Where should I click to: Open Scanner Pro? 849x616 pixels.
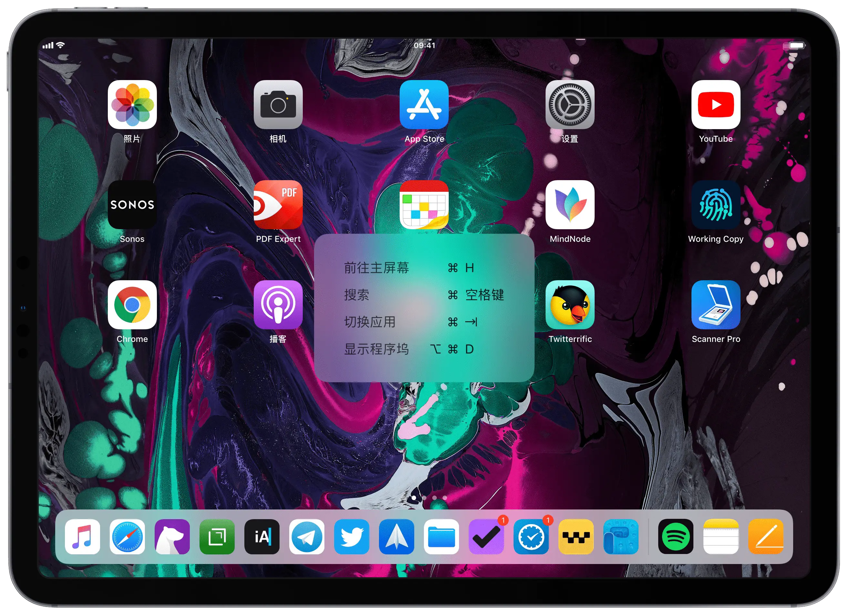pos(716,305)
